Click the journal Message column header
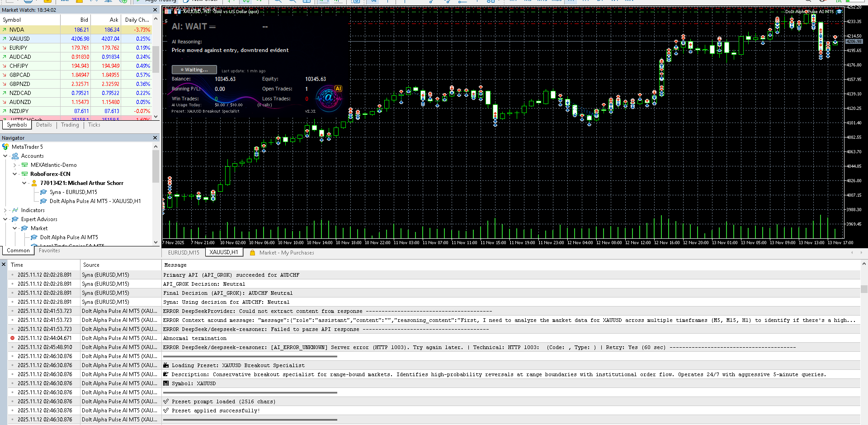The image size is (868, 425). pyautogui.click(x=511, y=265)
